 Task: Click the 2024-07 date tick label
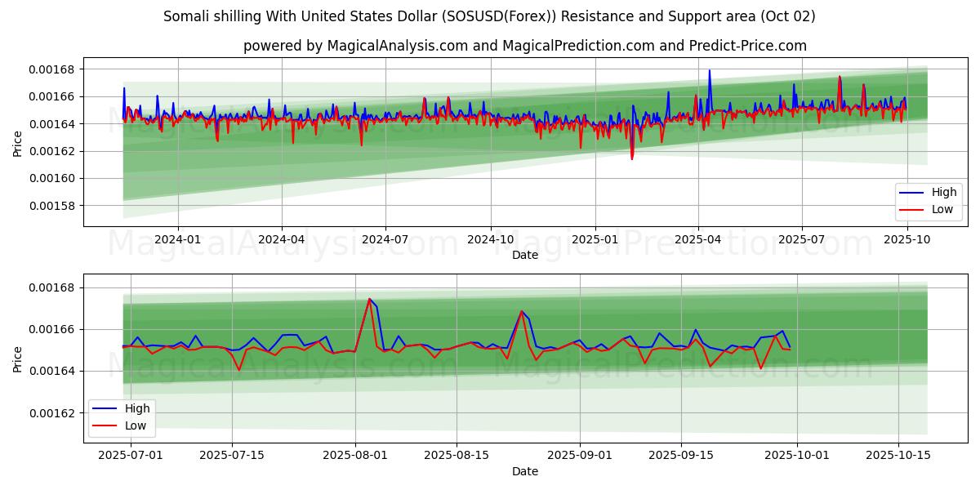point(385,239)
